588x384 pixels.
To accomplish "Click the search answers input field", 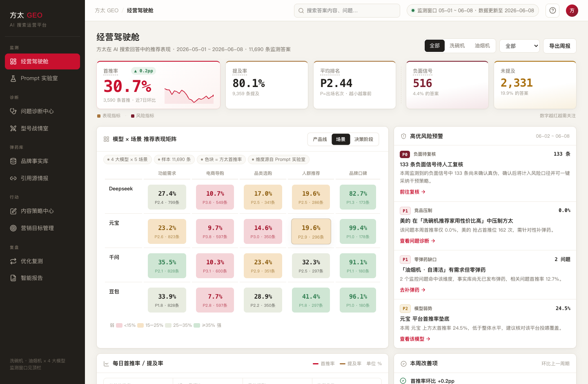I will click(x=347, y=11).
